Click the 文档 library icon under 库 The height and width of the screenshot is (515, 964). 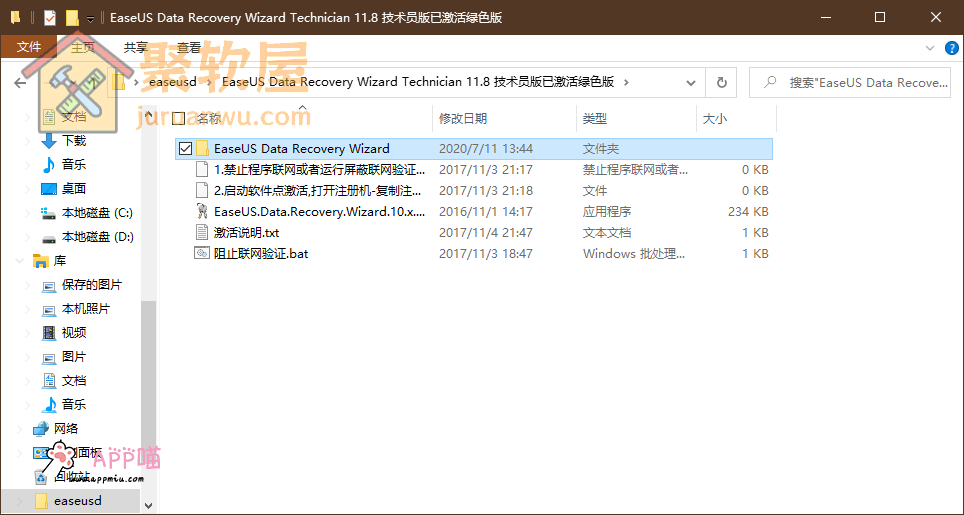click(x=49, y=381)
